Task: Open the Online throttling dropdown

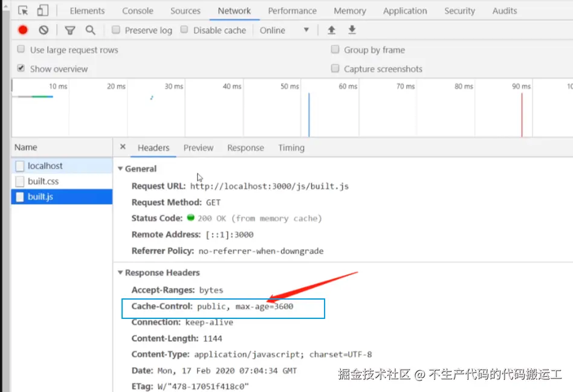Action: pos(284,30)
